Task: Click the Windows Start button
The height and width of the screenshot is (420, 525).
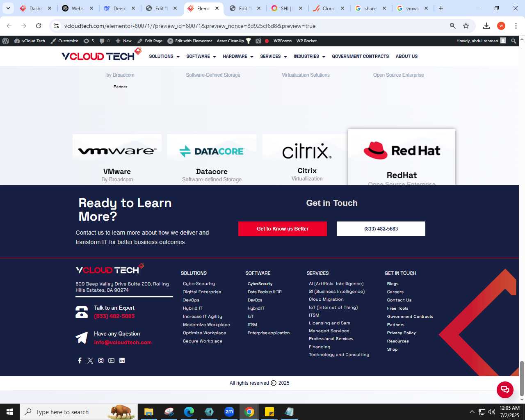Action: [10, 412]
